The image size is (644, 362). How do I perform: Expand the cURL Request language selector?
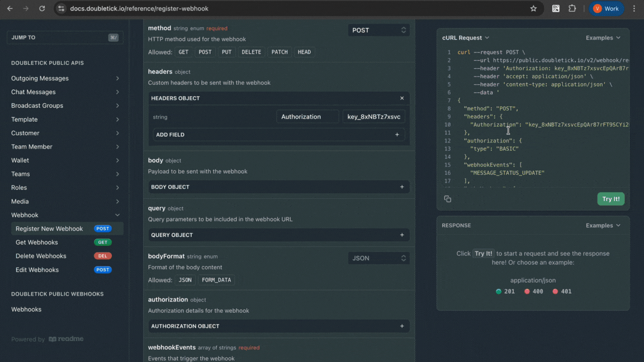coord(466,38)
